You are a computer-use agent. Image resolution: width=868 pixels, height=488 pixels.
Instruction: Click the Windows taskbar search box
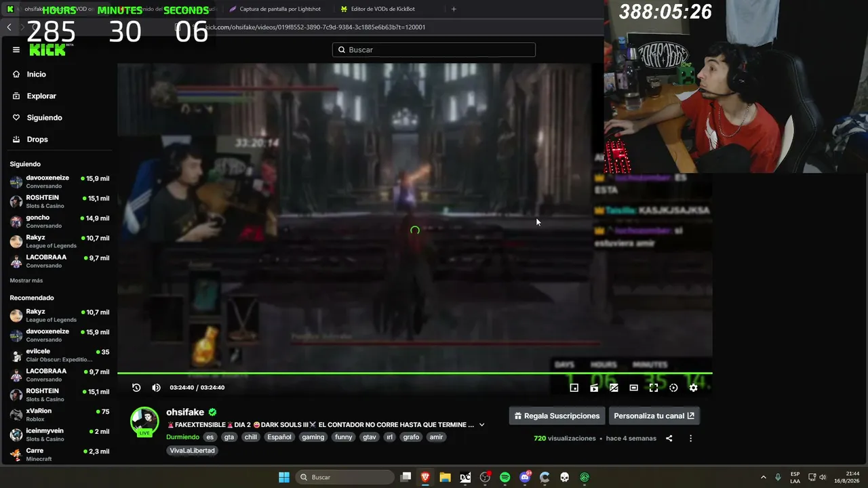click(x=346, y=477)
